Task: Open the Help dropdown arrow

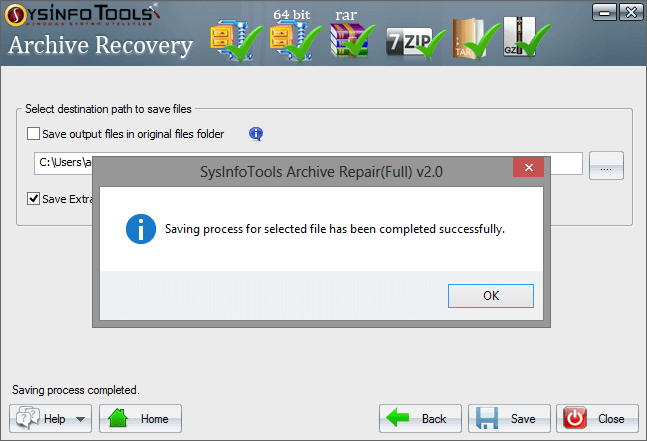Action: click(81, 419)
